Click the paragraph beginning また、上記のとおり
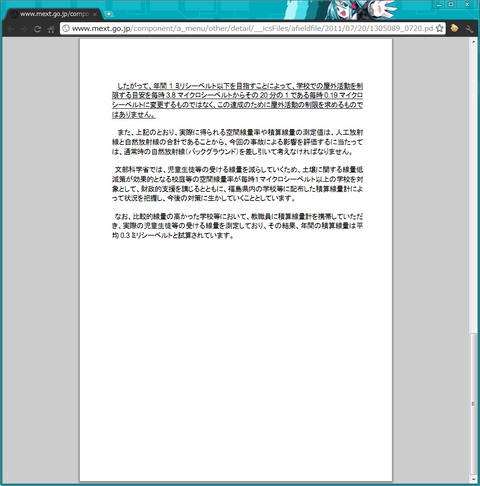The height and width of the screenshot is (486, 480). (237, 142)
